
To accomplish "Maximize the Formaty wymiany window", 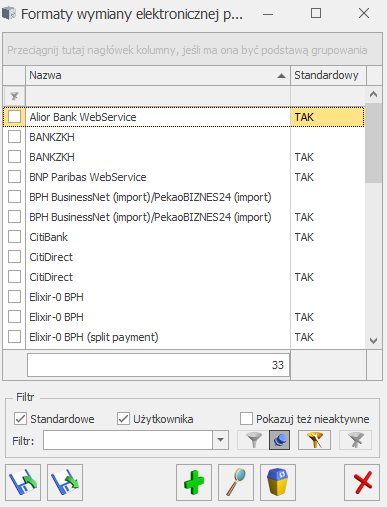I will pos(316,14).
